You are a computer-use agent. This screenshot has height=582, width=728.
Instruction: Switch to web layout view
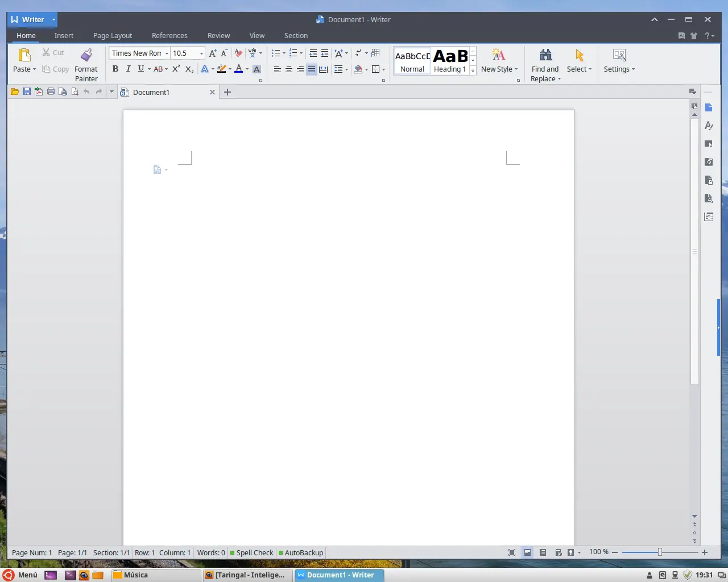click(x=558, y=552)
